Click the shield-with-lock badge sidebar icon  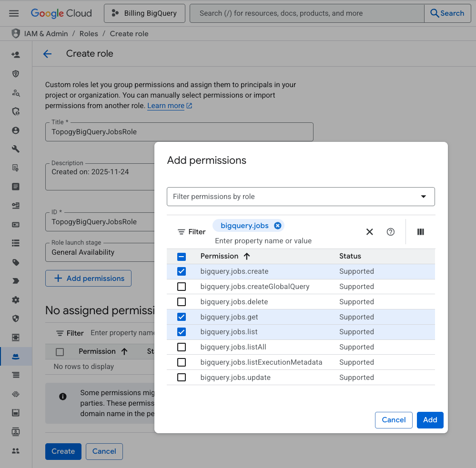click(15, 111)
